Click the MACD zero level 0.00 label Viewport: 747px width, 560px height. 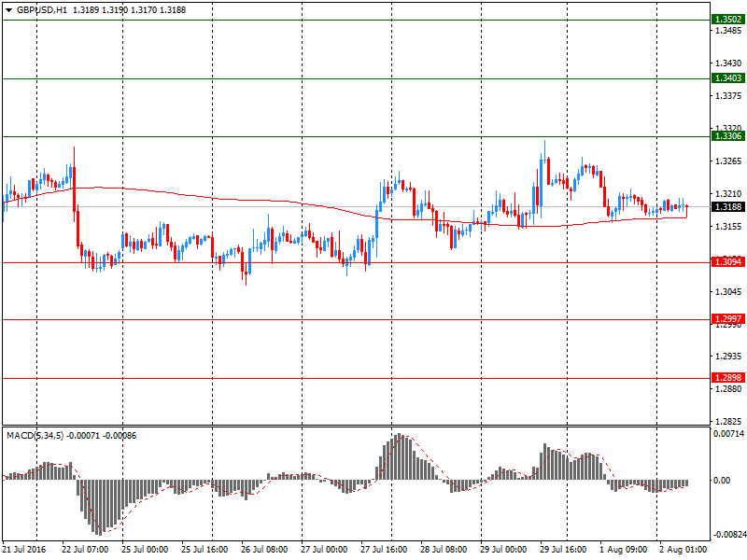[722, 481]
